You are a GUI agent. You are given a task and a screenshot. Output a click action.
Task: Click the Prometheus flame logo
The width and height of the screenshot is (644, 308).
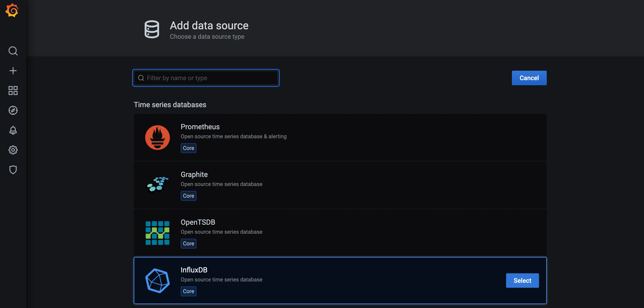point(158,137)
